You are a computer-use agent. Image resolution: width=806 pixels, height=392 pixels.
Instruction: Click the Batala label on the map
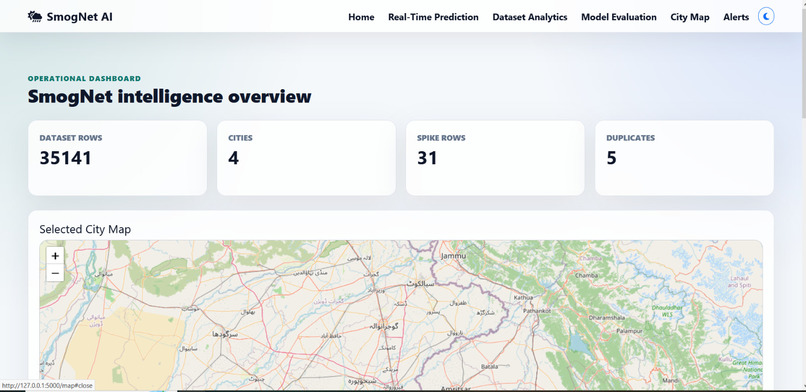[489, 366]
